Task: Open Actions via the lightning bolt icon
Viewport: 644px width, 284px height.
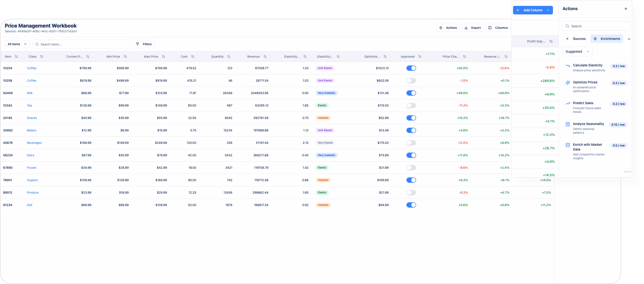Action: (x=441, y=28)
